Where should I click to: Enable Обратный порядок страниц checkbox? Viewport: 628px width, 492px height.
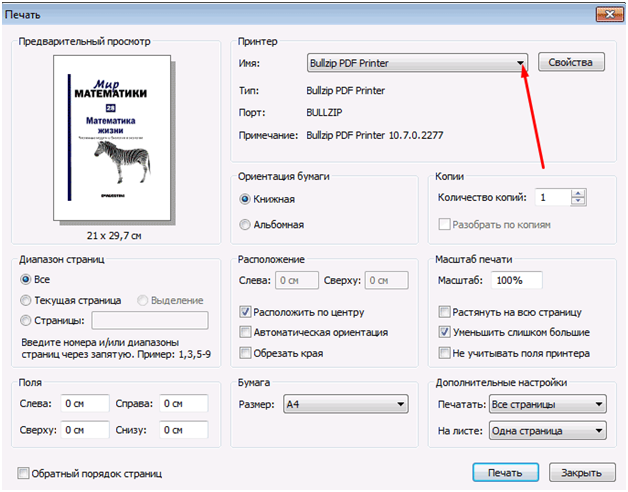[24, 473]
